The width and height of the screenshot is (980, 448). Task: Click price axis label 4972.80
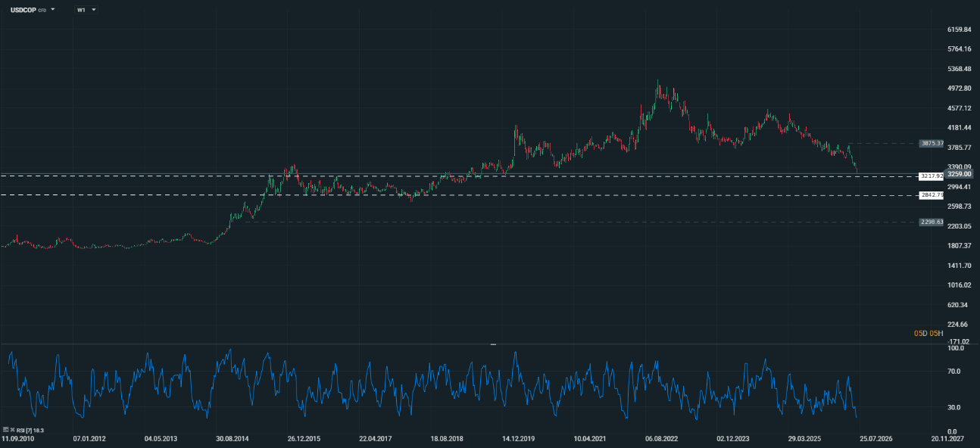[959, 89]
